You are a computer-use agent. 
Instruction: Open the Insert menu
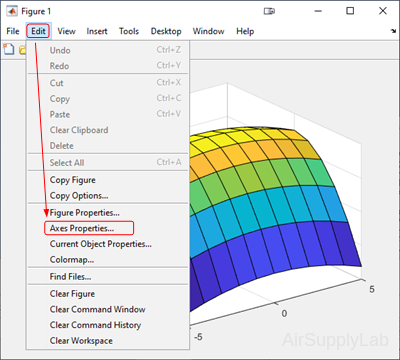coord(97,31)
